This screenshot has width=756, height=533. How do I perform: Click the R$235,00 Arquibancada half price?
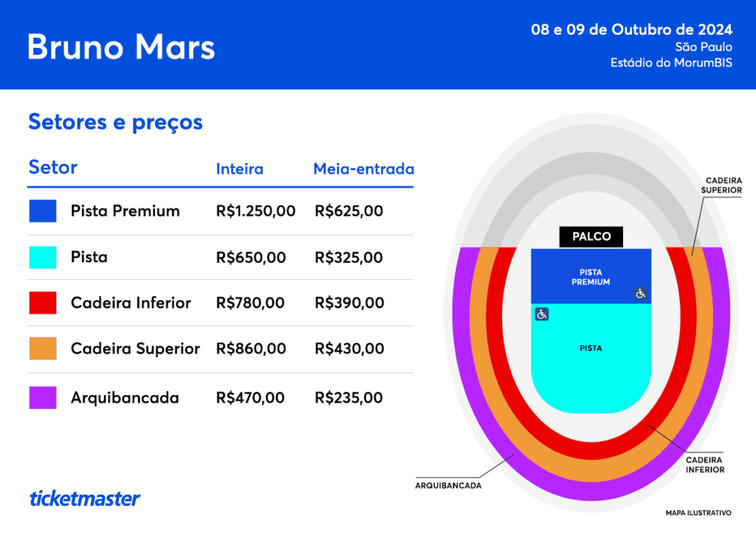coord(348,398)
